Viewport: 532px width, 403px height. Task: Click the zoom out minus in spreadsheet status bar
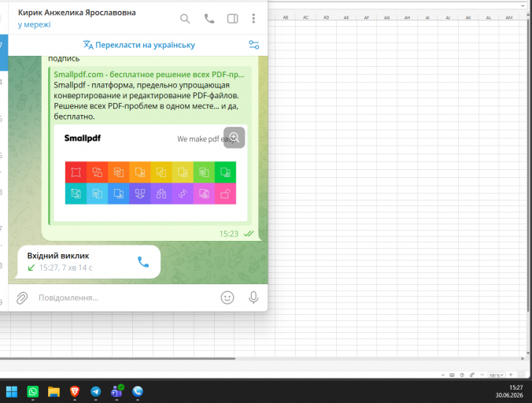click(482, 375)
